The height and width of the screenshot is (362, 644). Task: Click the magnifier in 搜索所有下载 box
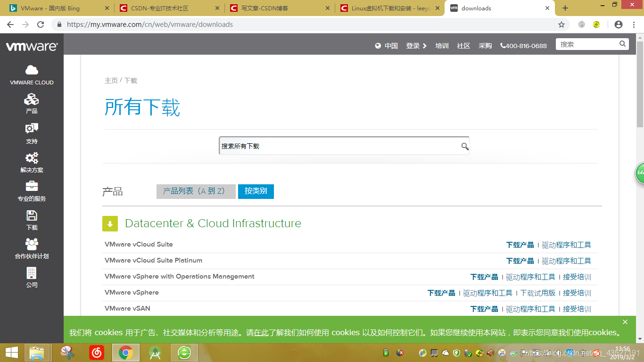pos(465,146)
